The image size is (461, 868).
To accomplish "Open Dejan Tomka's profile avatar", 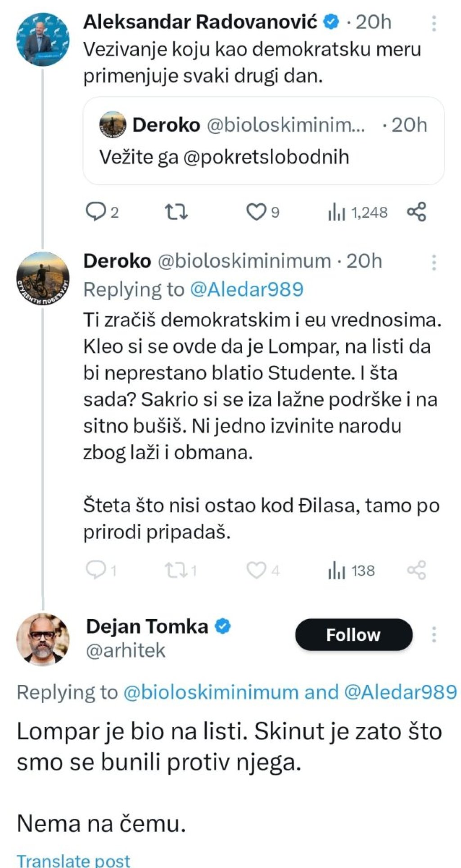I will coord(43,639).
